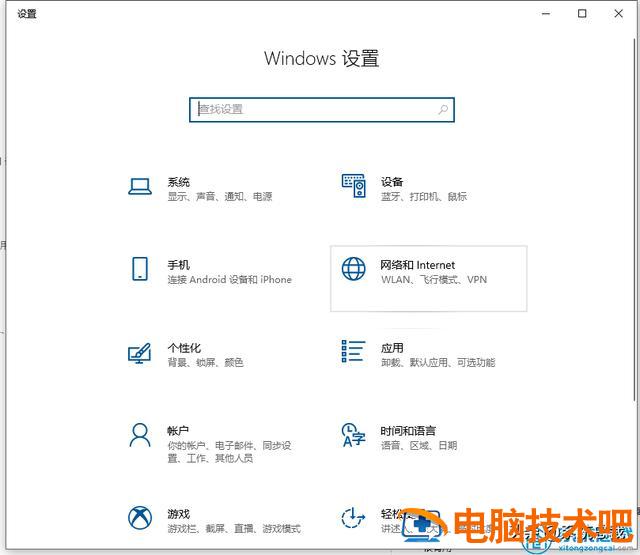The height and width of the screenshot is (555, 640).
Task: Select the 个性化 category title
Action: [x=184, y=348]
